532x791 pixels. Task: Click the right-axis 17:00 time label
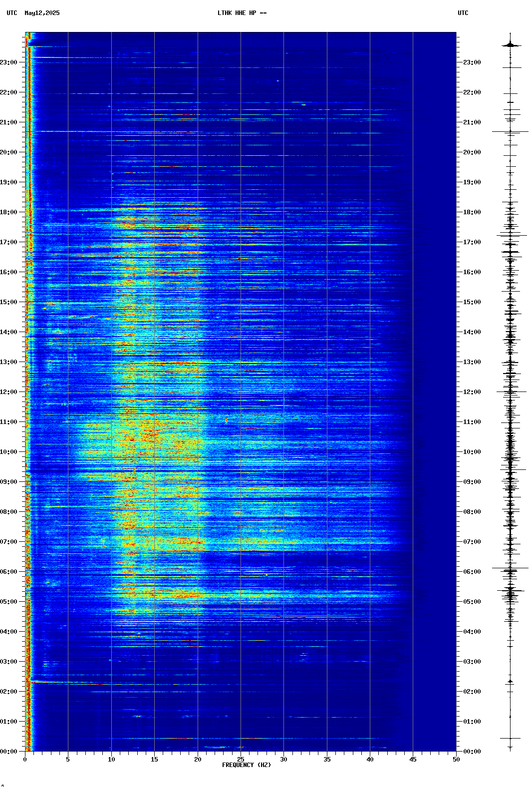[472, 242]
